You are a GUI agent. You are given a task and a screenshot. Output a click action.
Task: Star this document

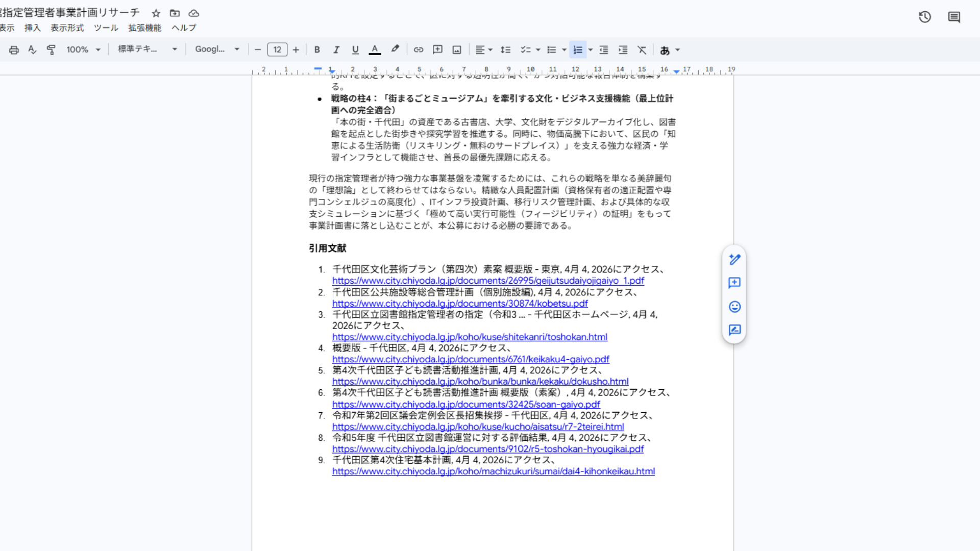click(x=156, y=13)
